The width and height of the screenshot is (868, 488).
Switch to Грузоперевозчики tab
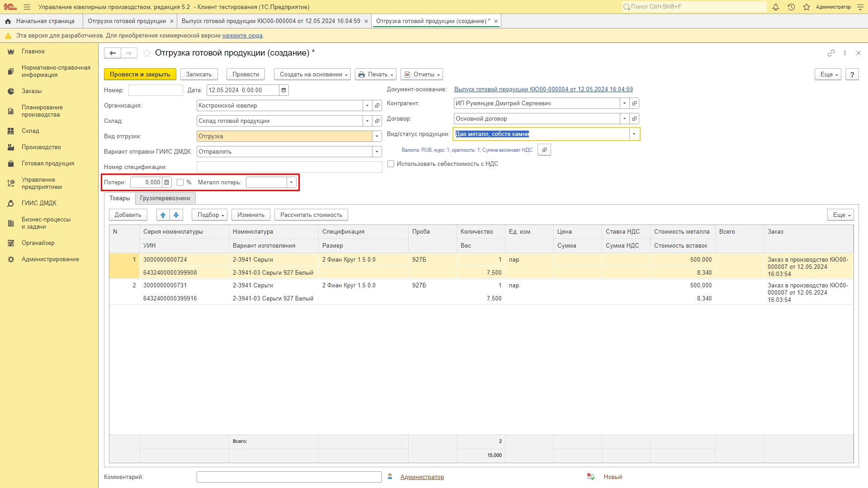(x=165, y=198)
